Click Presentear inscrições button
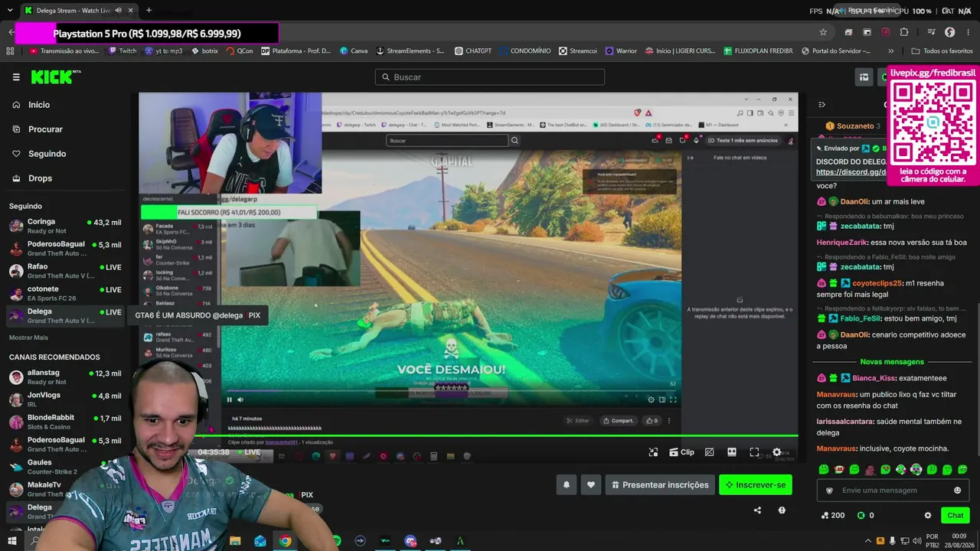Image resolution: width=980 pixels, height=551 pixels. click(x=660, y=484)
